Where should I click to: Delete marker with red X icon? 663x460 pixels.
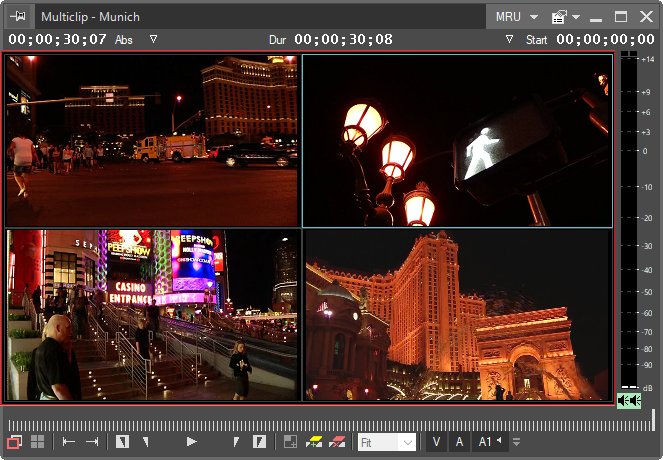coord(337,442)
